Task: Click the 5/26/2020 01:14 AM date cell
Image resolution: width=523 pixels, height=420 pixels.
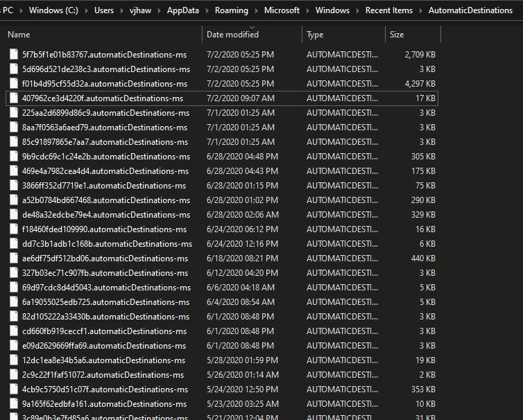Action: [x=243, y=375]
